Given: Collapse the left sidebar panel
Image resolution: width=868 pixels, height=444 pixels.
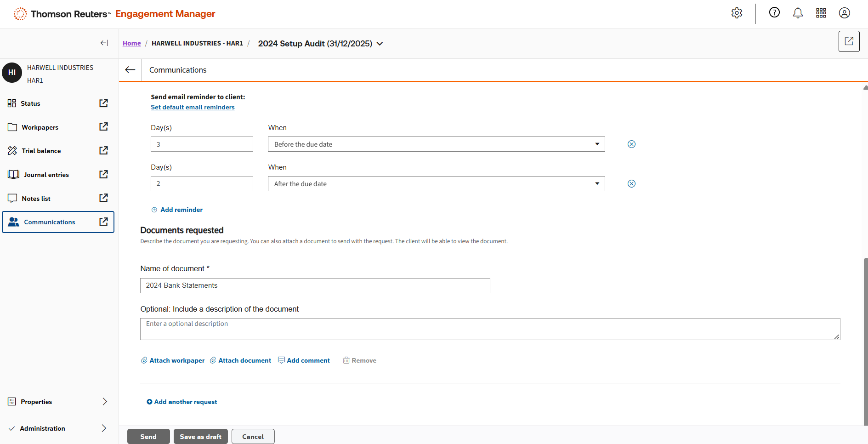Looking at the screenshot, I should 104,43.
